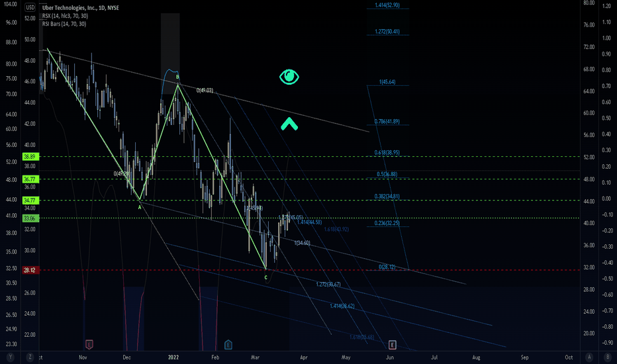Click the 2022 label on the time axis
Viewport: 617px width, 364px height.
click(x=173, y=357)
